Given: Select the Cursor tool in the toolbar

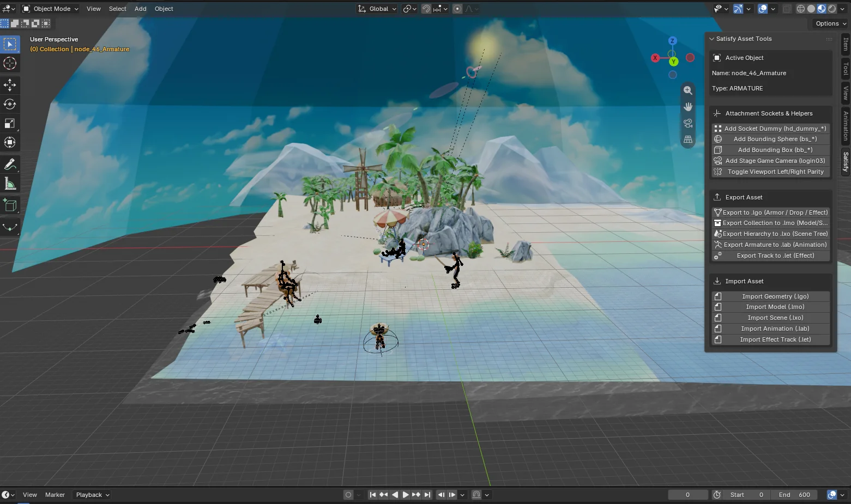Looking at the screenshot, I should pyautogui.click(x=10, y=63).
